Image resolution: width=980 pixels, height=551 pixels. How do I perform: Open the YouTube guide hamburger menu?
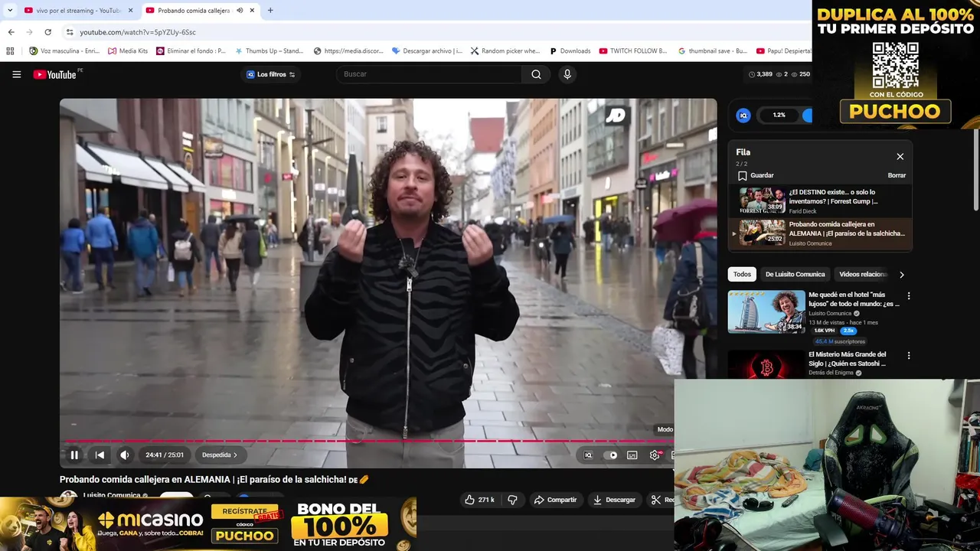[16, 74]
